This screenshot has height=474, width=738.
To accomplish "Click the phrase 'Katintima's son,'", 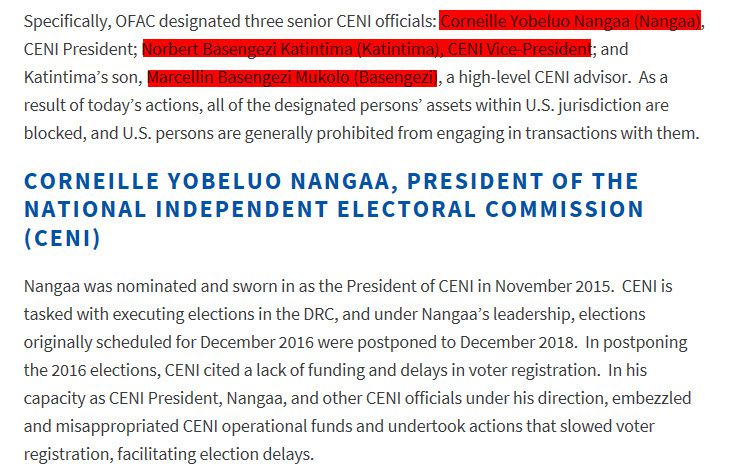I will pyautogui.click(x=83, y=77).
